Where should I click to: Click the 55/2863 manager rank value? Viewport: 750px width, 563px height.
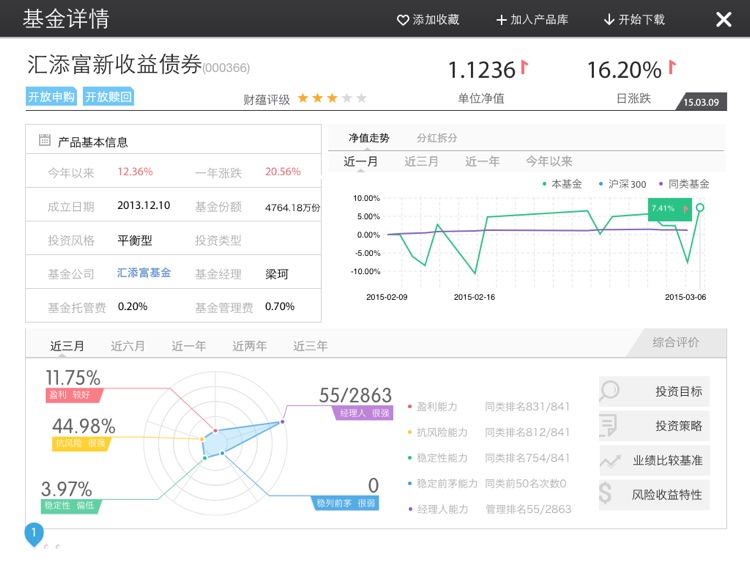pos(355,396)
